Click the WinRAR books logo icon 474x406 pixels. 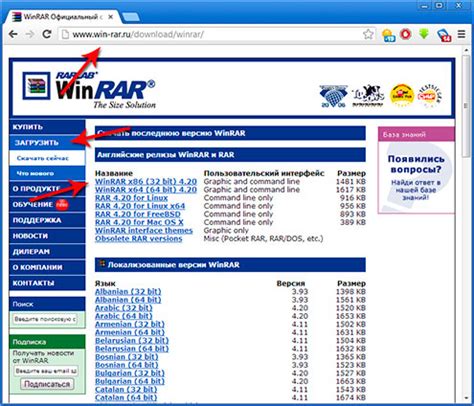point(36,86)
